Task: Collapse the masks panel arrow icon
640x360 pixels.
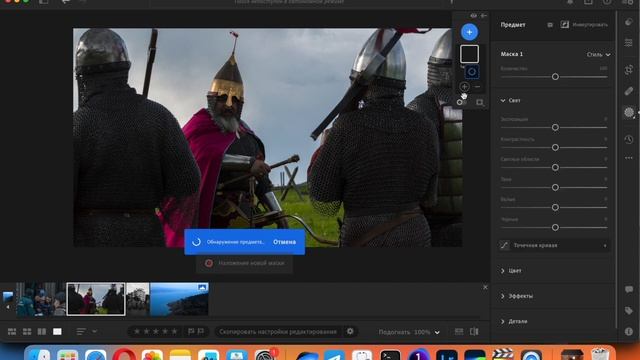Action: pyautogui.click(x=484, y=16)
